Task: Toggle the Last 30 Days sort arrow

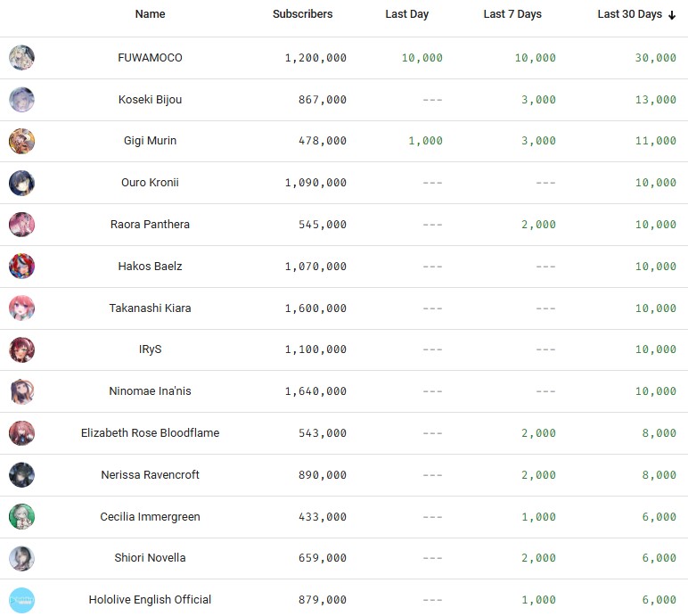Action: [x=672, y=15]
